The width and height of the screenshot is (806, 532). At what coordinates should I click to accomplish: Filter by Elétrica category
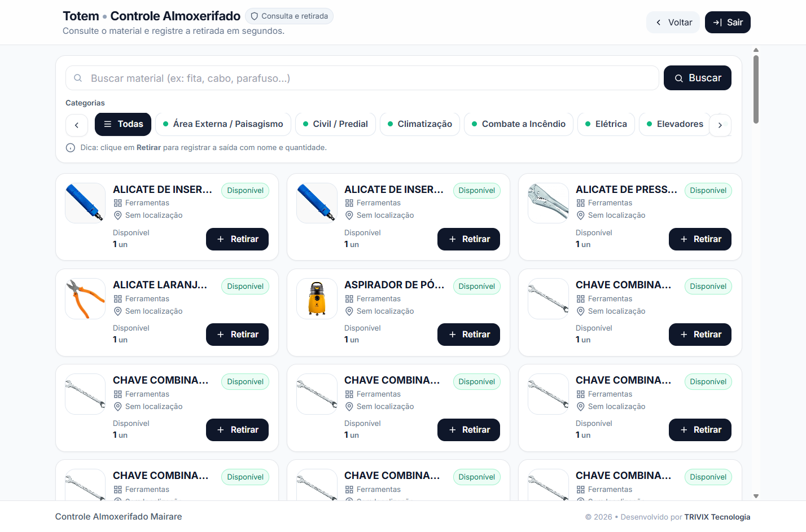point(606,124)
